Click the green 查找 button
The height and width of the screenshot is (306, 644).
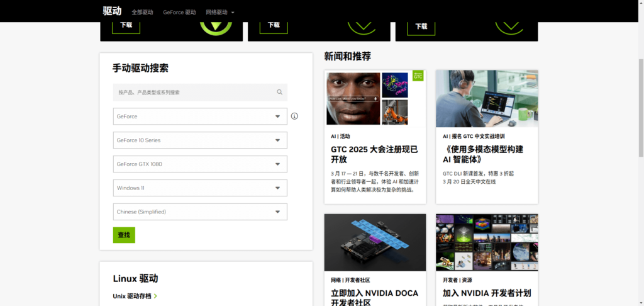[x=124, y=235]
